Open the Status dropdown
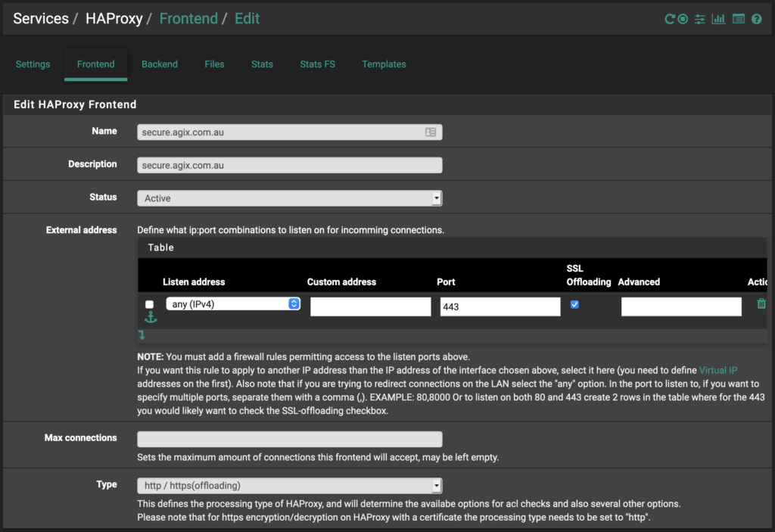The width and height of the screenshot is (775, 532). [x=289, y=198]
